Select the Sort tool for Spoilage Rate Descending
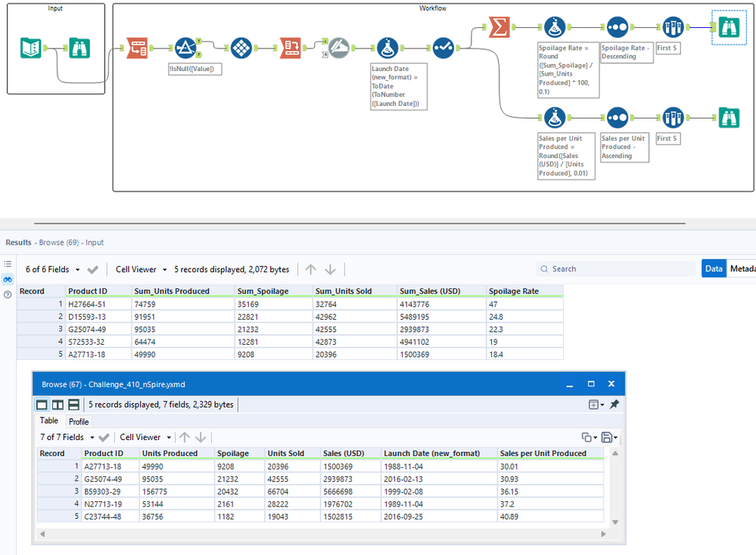The image size is (756, 555). (618, 28)
